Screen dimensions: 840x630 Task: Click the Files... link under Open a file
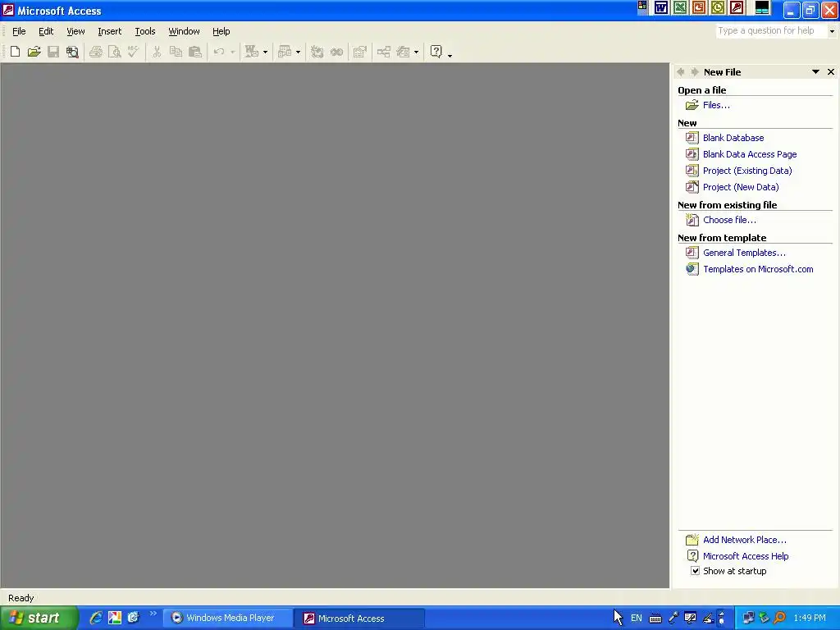tap(716, 105)
